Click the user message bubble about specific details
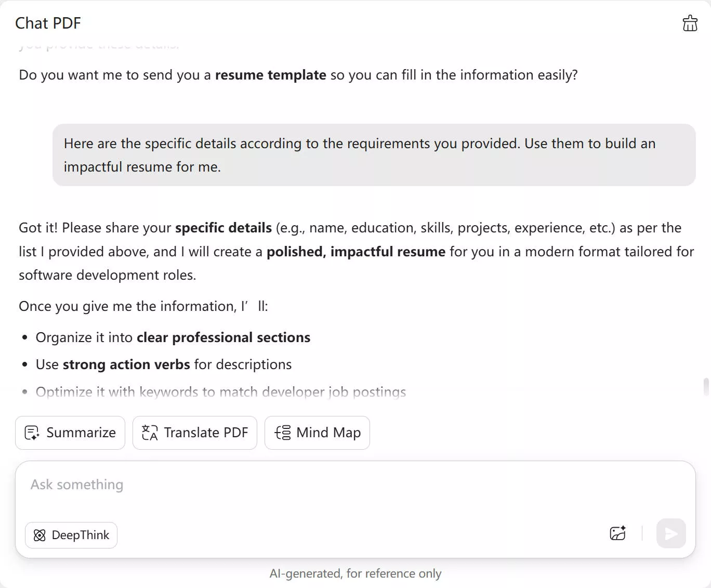The height and width of the screenshot is (588, 711). coord(374,155)
